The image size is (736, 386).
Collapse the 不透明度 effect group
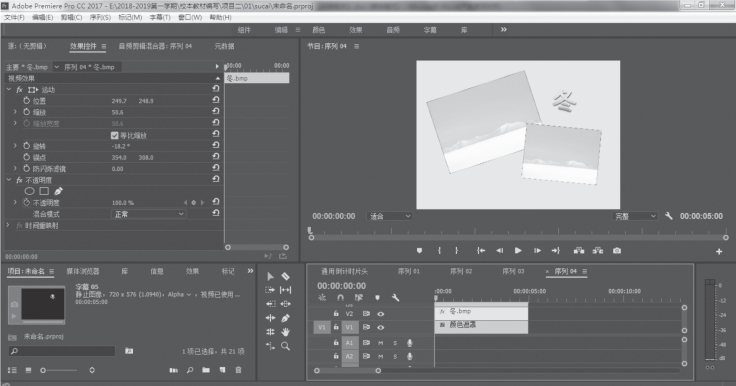tap(8, 180)
